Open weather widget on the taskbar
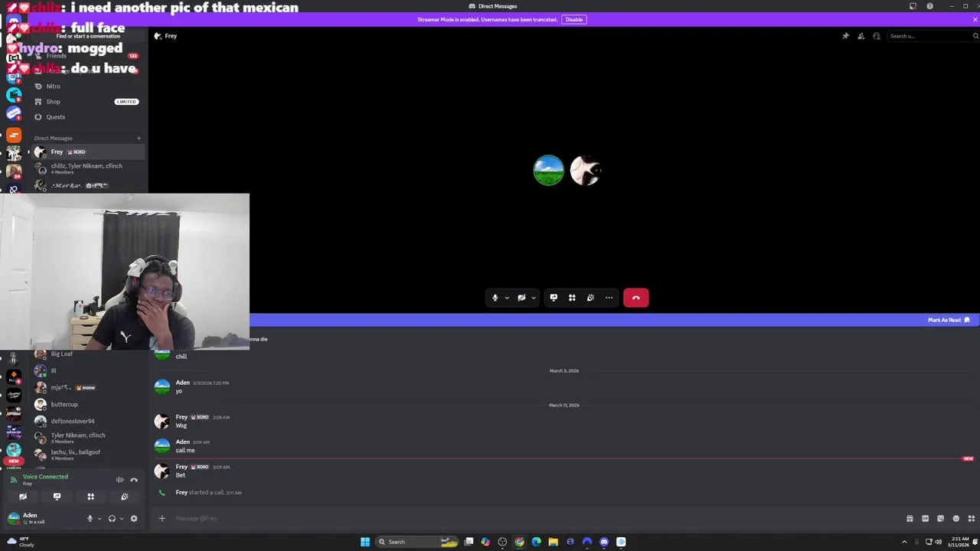Viewport: 980px width, 551px height. point(21,542)
